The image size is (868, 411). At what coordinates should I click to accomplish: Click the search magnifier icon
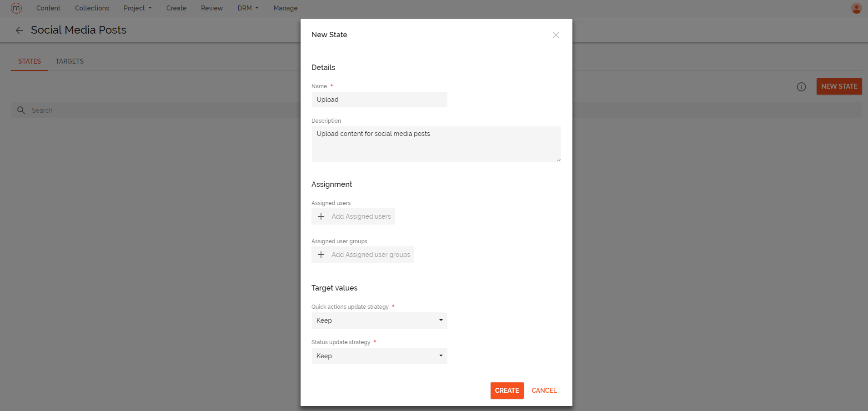point(21,110)
